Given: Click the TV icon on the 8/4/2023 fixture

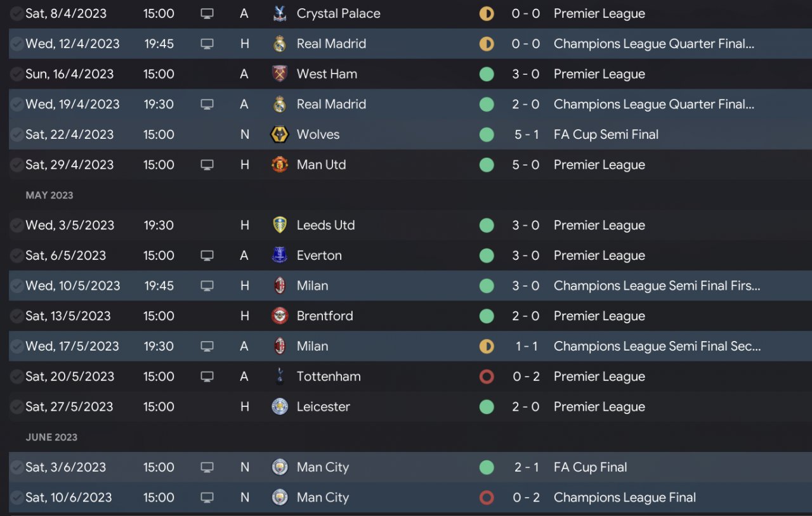Looking at the screenshot, I should point(207,13).
